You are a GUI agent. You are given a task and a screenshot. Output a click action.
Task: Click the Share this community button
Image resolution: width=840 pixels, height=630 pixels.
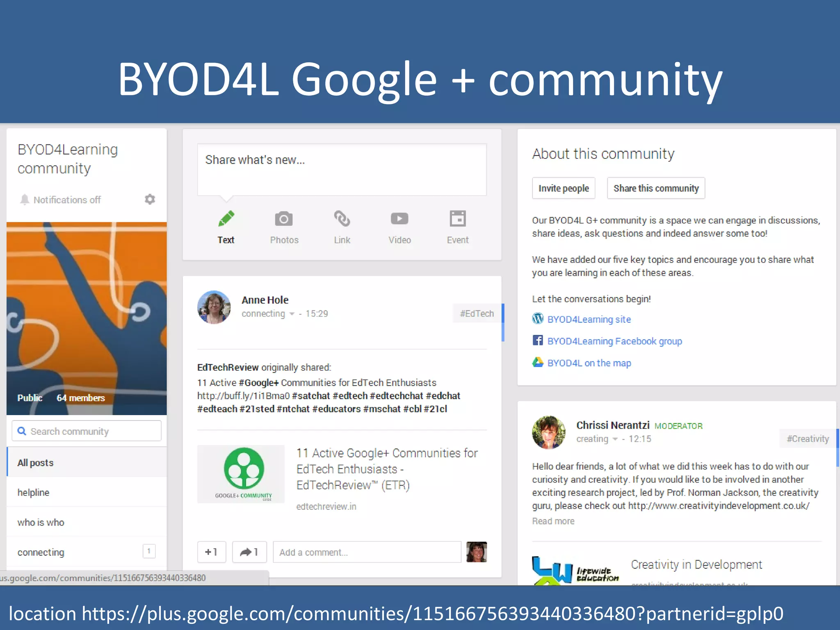656,188
